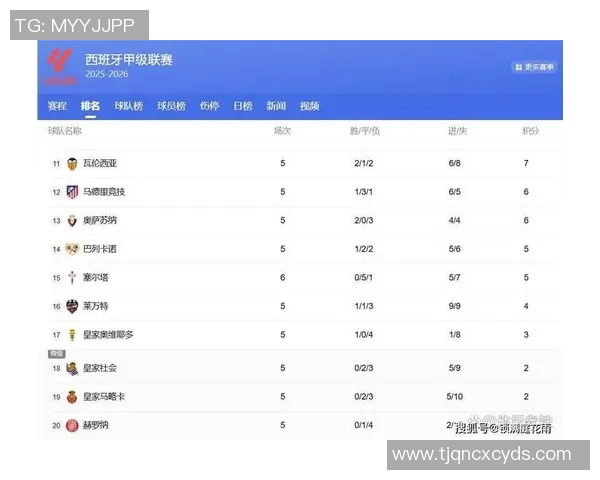
Task: Click the 西班牙甲级联赛 title
Action: pos(129,60)
